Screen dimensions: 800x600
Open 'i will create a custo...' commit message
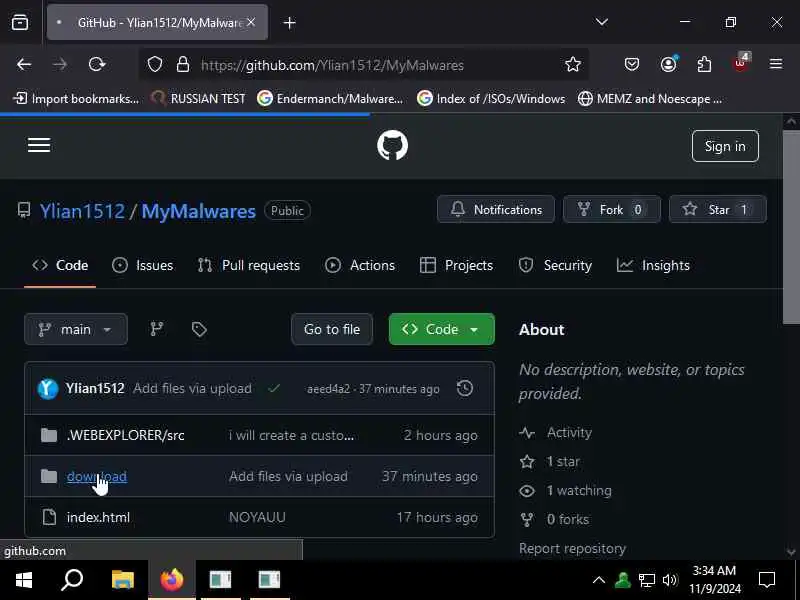pos(291,435)
